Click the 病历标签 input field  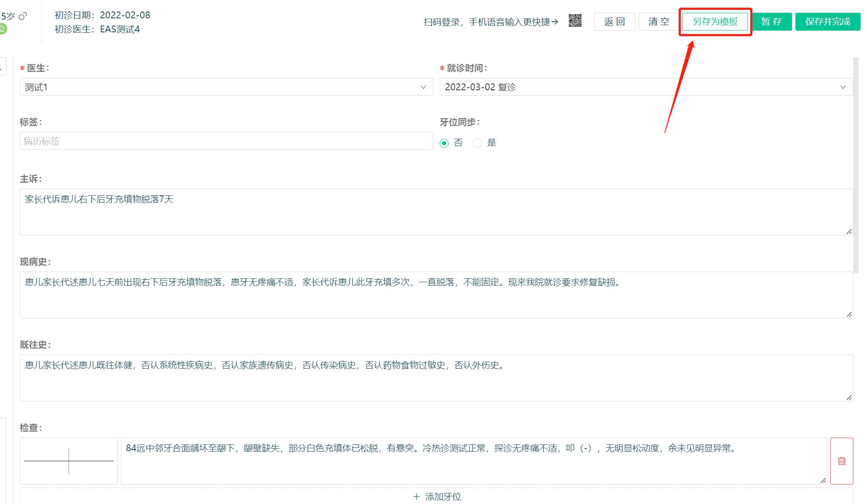click(x=226, y=141)
